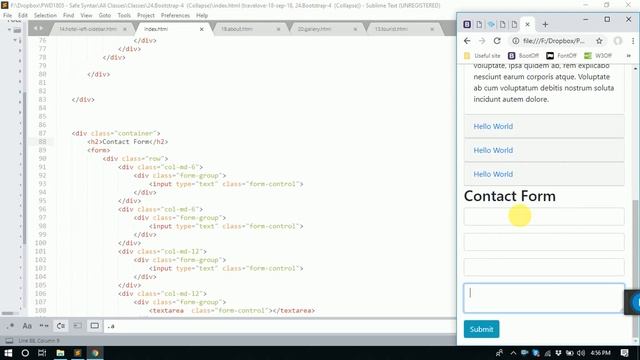Screen dimensions: 640x360
Task: Click first Contact Form text input
Action: (544, 216)
